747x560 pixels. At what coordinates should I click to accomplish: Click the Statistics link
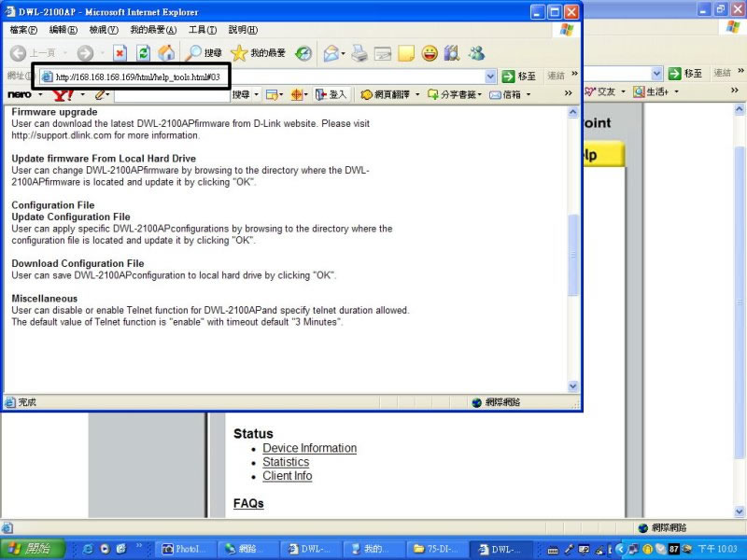tap(286, 462)
